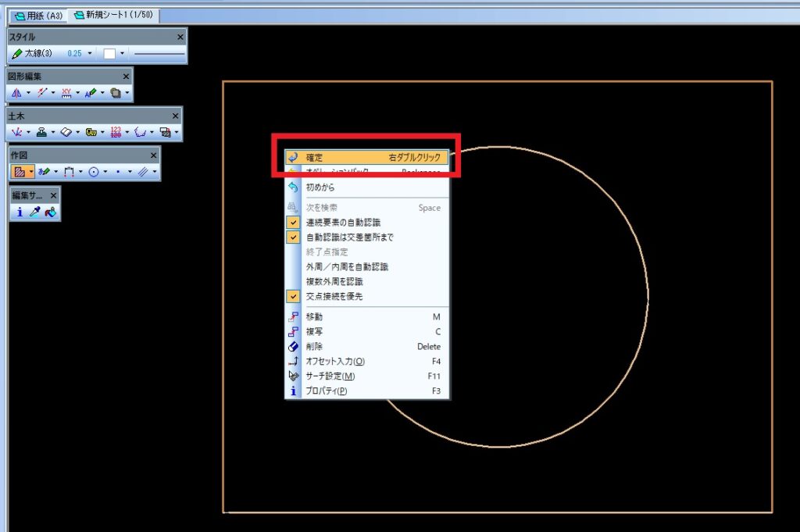Click the circle drawing tool icon

(93, 171)
